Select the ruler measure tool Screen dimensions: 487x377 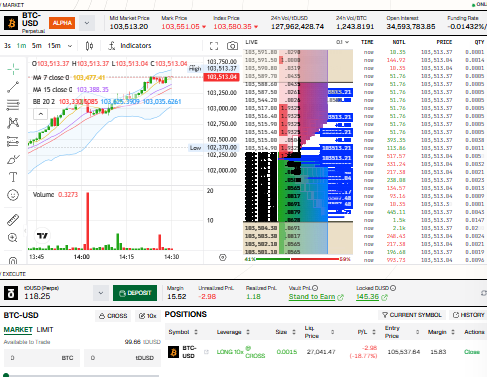[13, 220]
